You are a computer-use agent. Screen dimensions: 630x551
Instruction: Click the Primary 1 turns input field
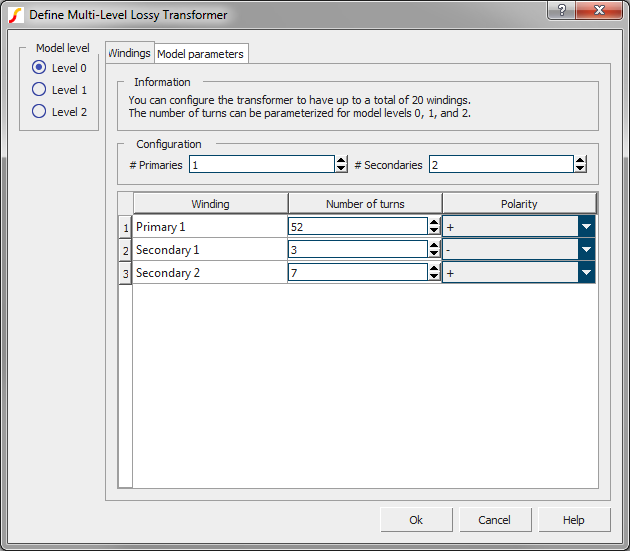[357, 227]
